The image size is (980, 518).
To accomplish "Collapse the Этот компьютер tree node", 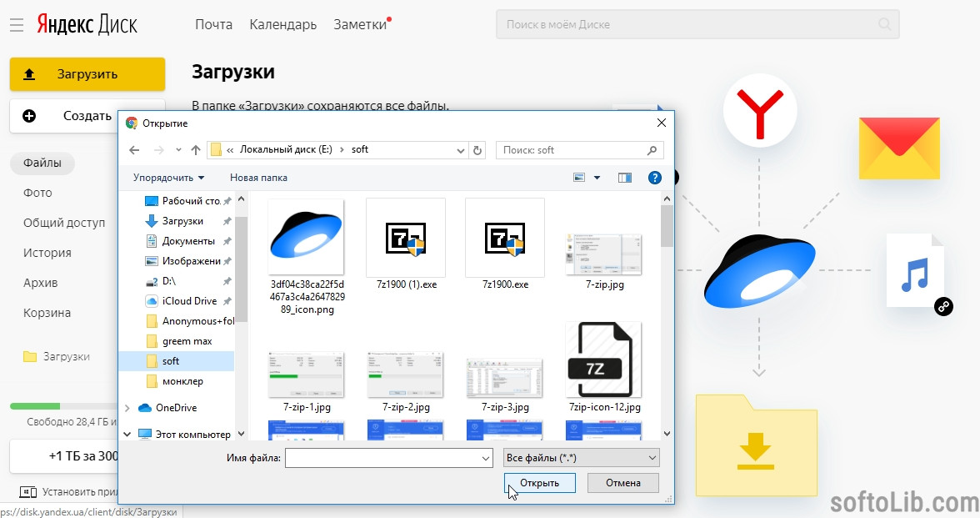I will (127, 434).
